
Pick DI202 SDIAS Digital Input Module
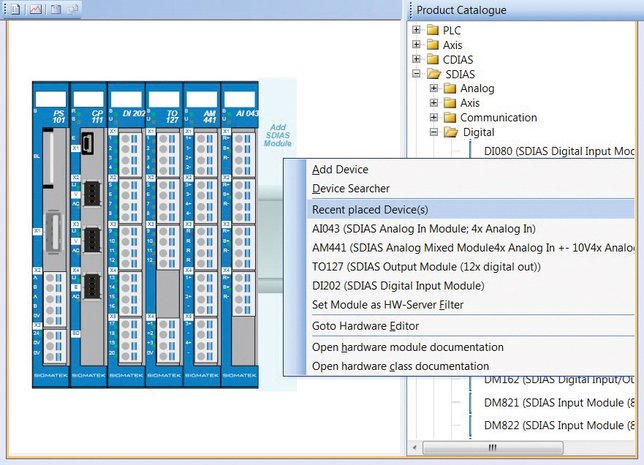pyautogui.click(x=470, y=285)
